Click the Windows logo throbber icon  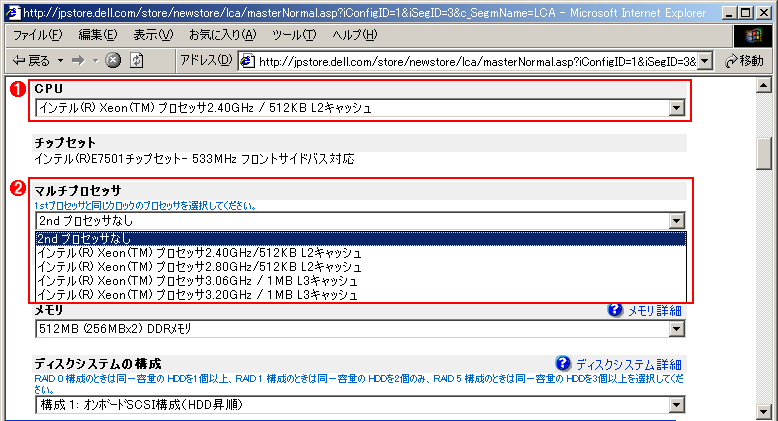point(753,36)
